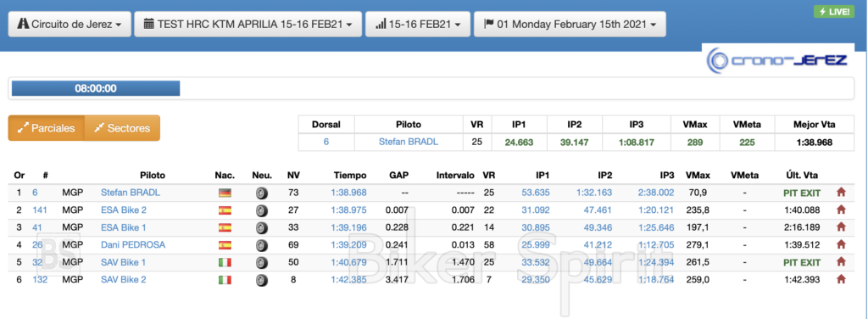This screenshot has width=868, height=319.
Task: Open Dani PEDROSA rider link
Action: click(133, 244)
